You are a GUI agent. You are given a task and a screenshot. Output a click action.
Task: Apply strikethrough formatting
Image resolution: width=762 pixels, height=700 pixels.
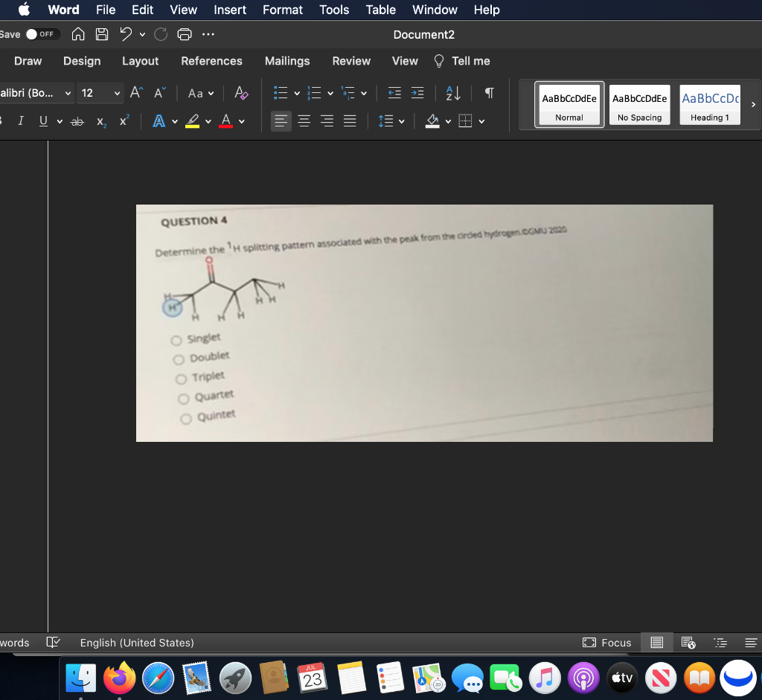pos(77,121)
